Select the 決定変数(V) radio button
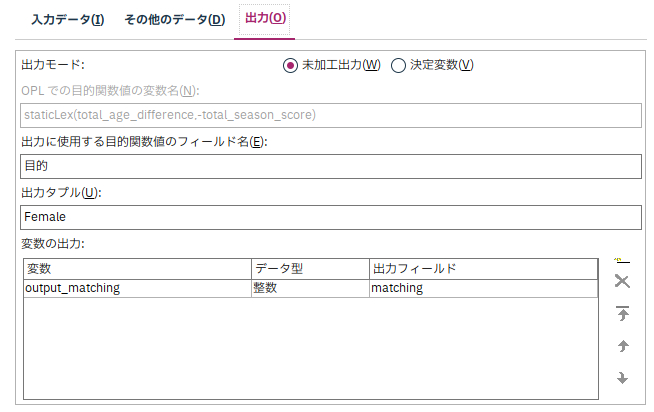 pyautogui.click(x=398, y=65)
